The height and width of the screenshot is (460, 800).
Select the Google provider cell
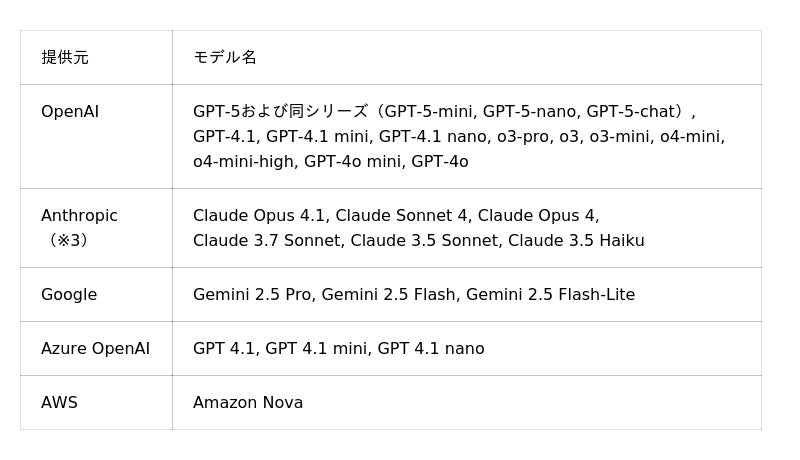[69, 295]
